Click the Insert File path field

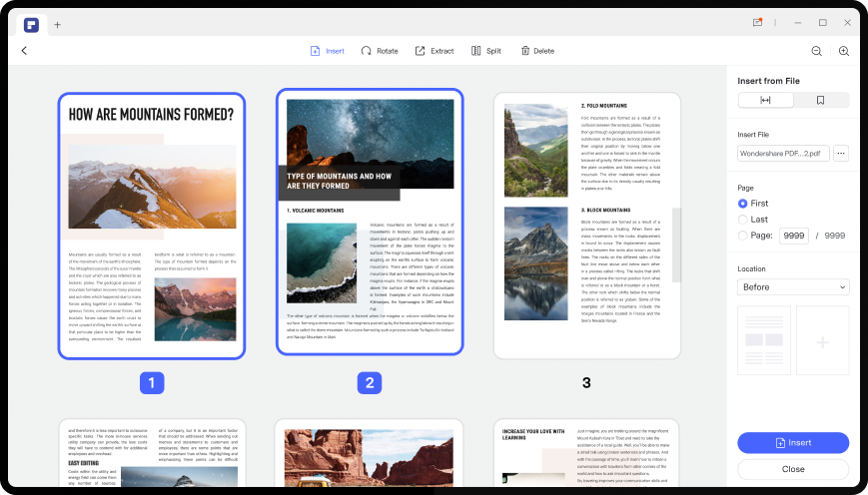783,154
